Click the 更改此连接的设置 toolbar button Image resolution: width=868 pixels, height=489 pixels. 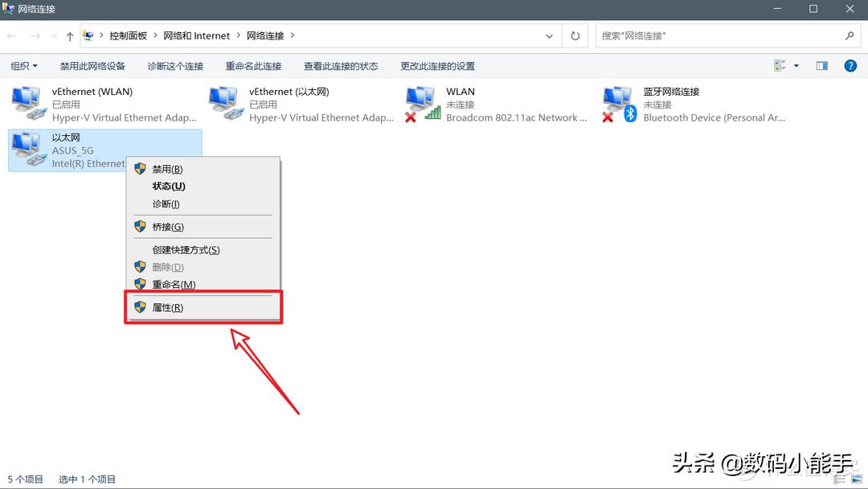(x=436, y=65)
